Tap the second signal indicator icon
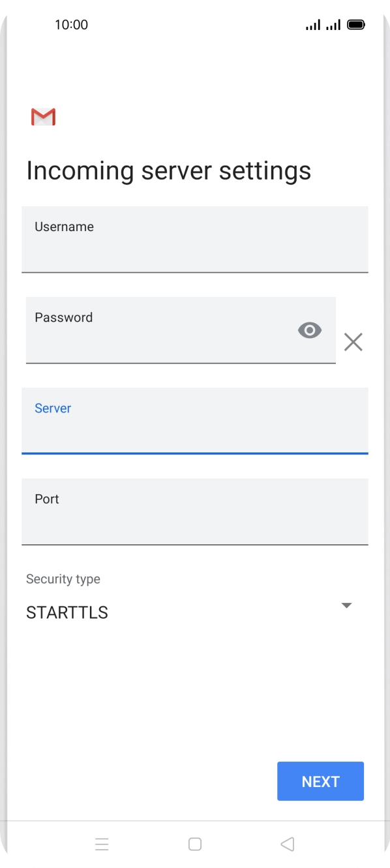The image size is (390, 868). tap(334, 24)
